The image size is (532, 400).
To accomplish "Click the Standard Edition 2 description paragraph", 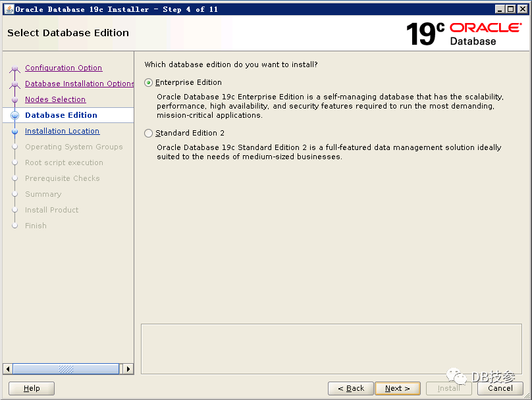I will click(329, 152).
